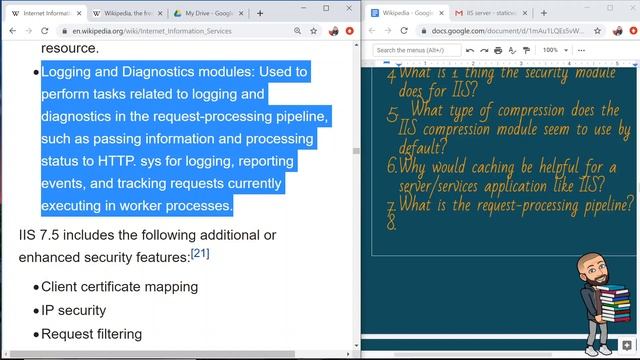Click the Wikipedia scrollbar down arrow
Screen dimensions: 640x360
(x=356, y=345)
